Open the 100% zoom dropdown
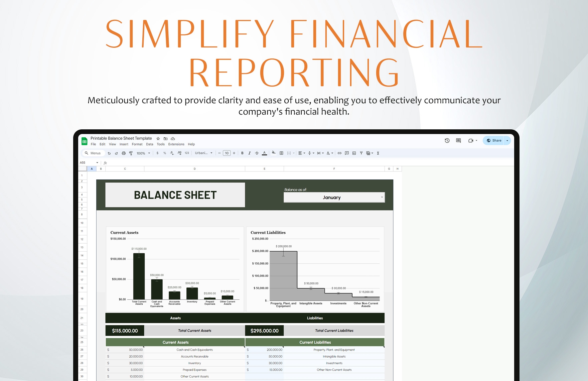The image size is (588, 381). click(143, 153)
